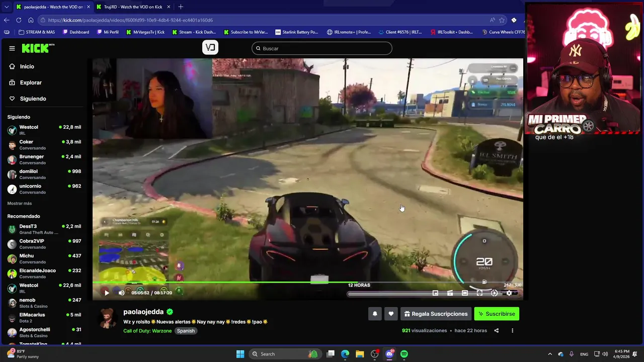Click the Buscar search field

click(x=322, y=48)
